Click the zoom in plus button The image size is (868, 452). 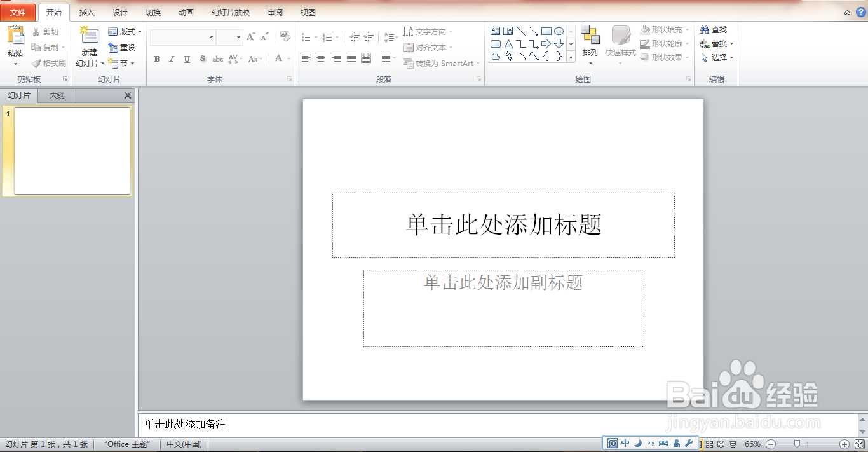tap(844, 444)
